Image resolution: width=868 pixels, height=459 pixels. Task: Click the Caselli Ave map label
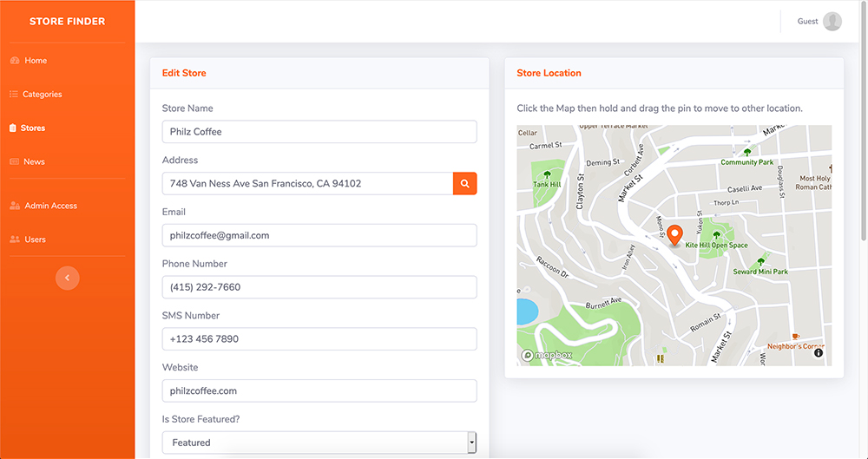coord(745,189)
